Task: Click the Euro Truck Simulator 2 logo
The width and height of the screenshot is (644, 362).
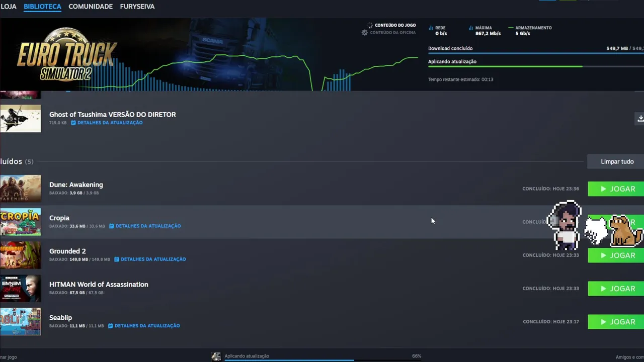Action: pyautogui.click(x=67, y=54)
